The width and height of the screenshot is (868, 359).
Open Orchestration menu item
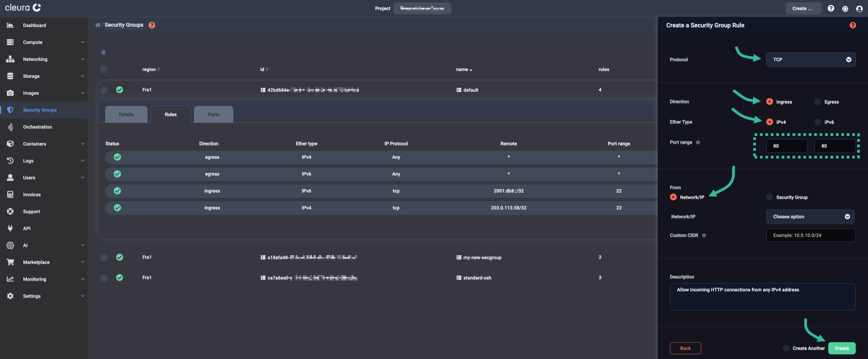38,127
